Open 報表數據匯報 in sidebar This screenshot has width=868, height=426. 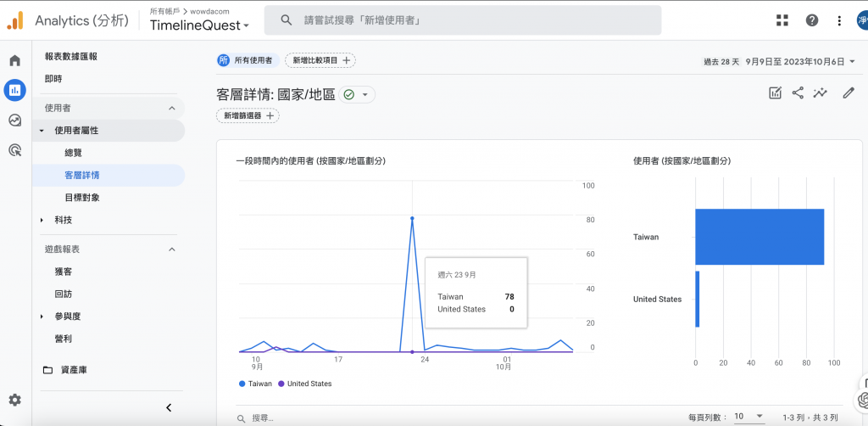(71, 57)
